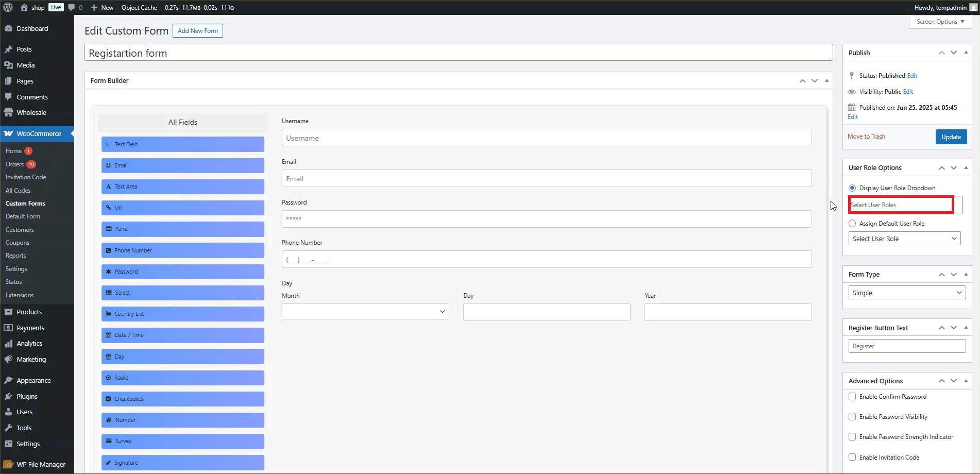Click Move to Trash
This screenshot has height=474, width=980.
click(x=866, y=136)
